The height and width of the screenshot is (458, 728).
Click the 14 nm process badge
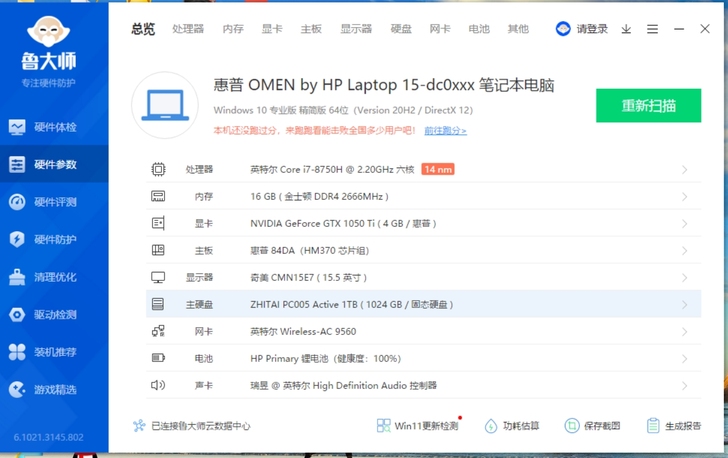(x=438, y=169)
